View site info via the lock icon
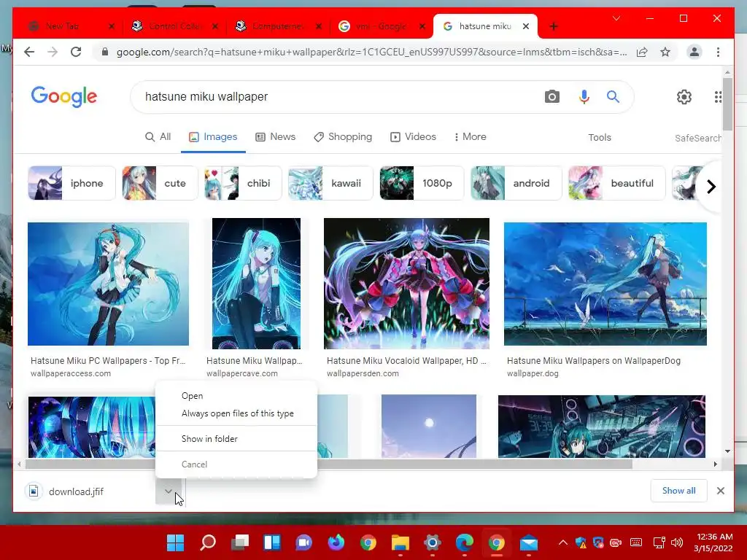Screen dimensions: 747x560 point(105,52)
